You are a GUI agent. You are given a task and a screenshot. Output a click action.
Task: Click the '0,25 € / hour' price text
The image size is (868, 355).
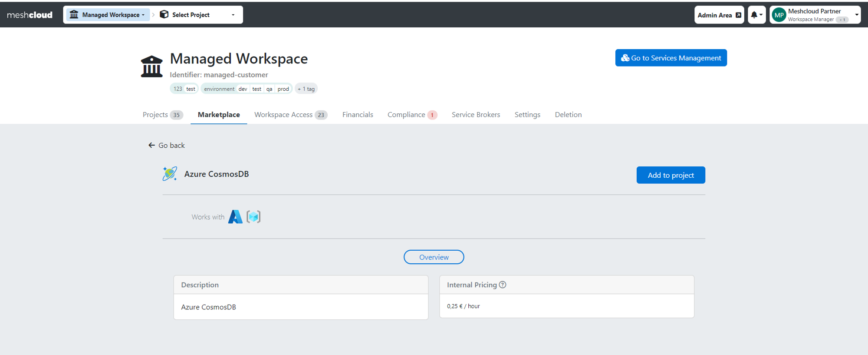tap(463, 306)
